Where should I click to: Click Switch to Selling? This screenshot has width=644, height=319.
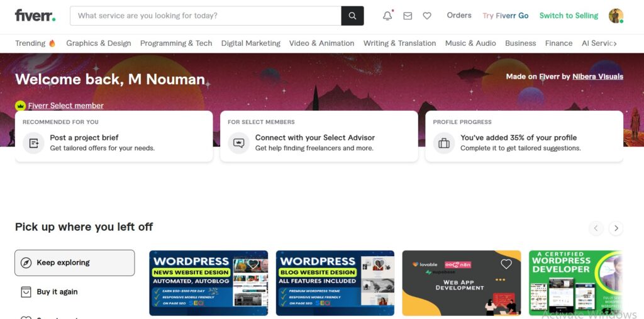[x=569, y=16]
